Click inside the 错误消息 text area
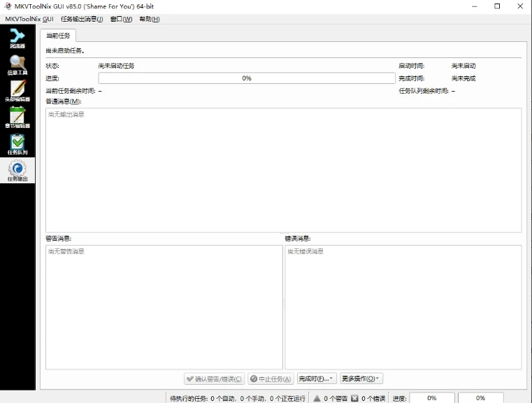The height and width of the screenshot is (403, 532). (x=403, y=307)
